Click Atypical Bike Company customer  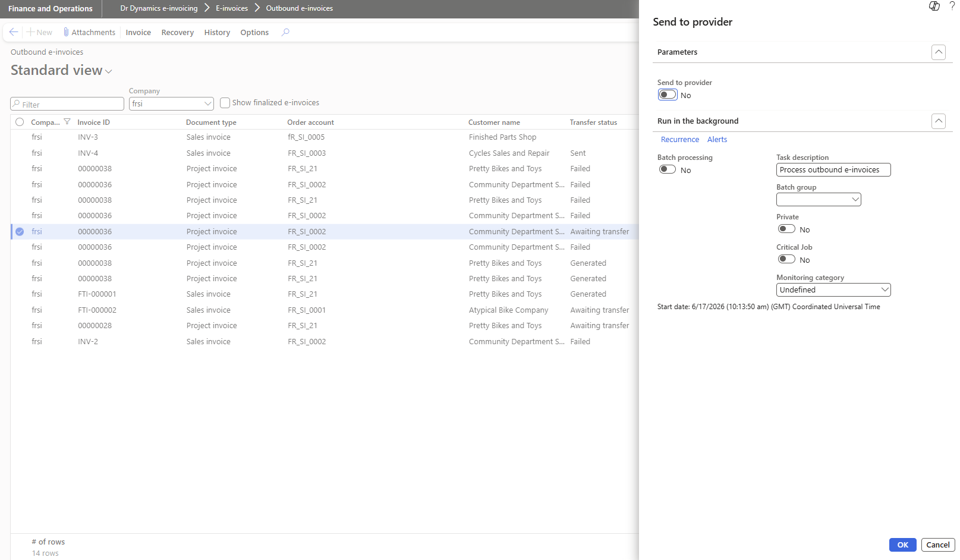pyautogui.click(x=508, y=310)
